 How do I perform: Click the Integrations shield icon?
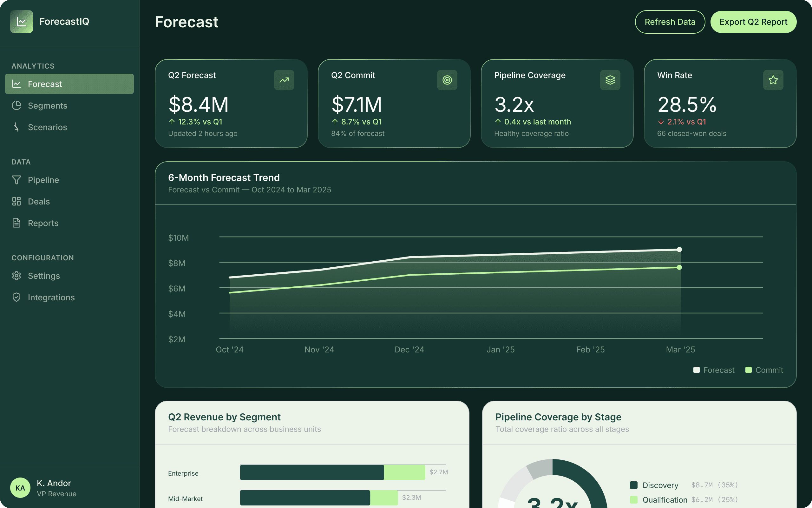[16, 297]
